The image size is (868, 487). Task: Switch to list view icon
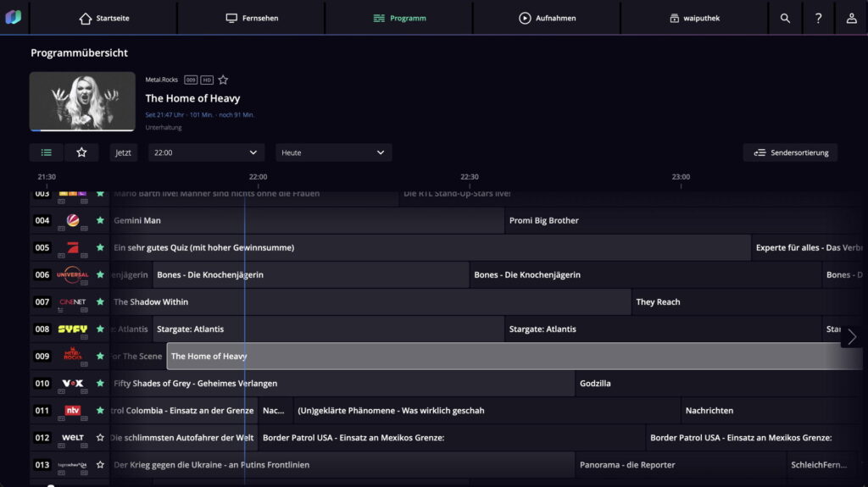(47, 152)
